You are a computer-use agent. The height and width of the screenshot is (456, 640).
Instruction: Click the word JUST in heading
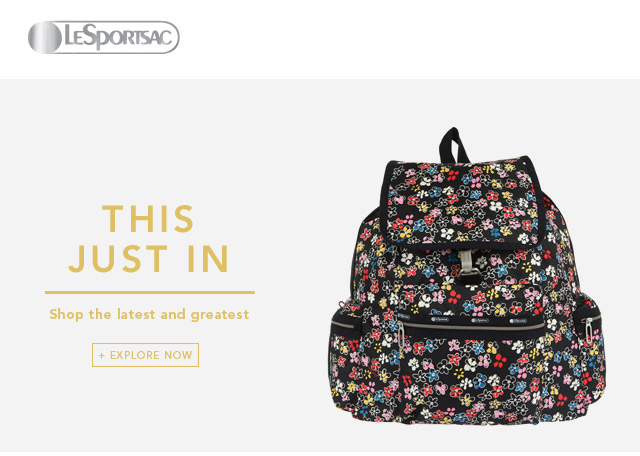pos(118,258)
